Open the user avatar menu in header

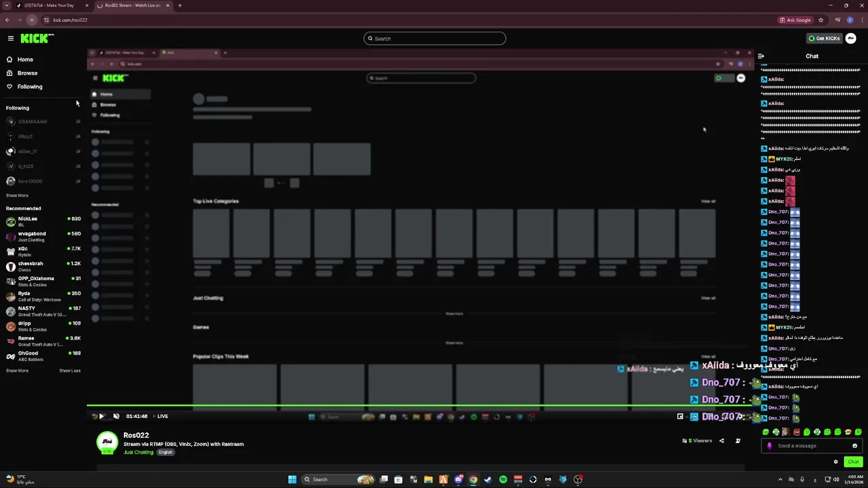(851, 39)
